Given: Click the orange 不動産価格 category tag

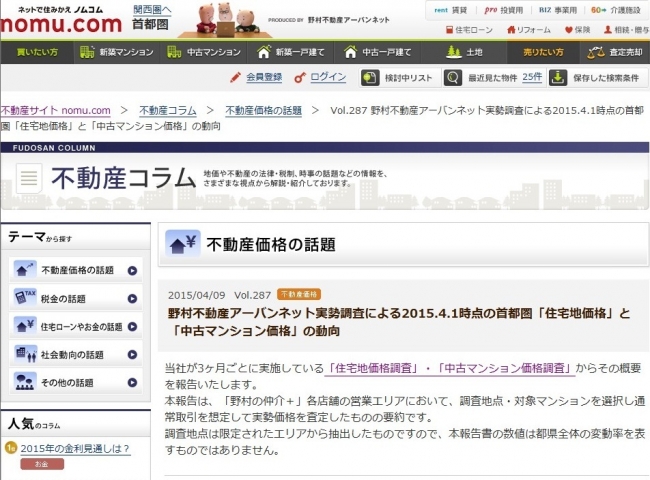Looking at the screenshot, I should point(298,294).
